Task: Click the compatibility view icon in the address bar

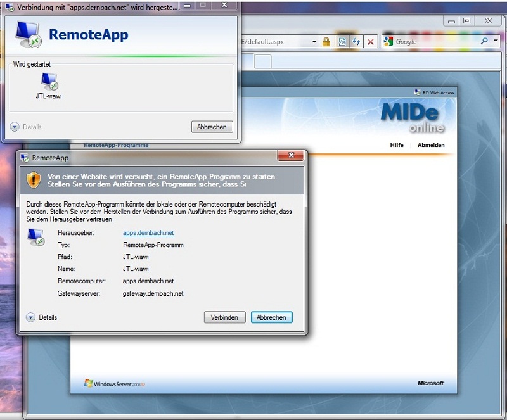Action: point(342,41)
